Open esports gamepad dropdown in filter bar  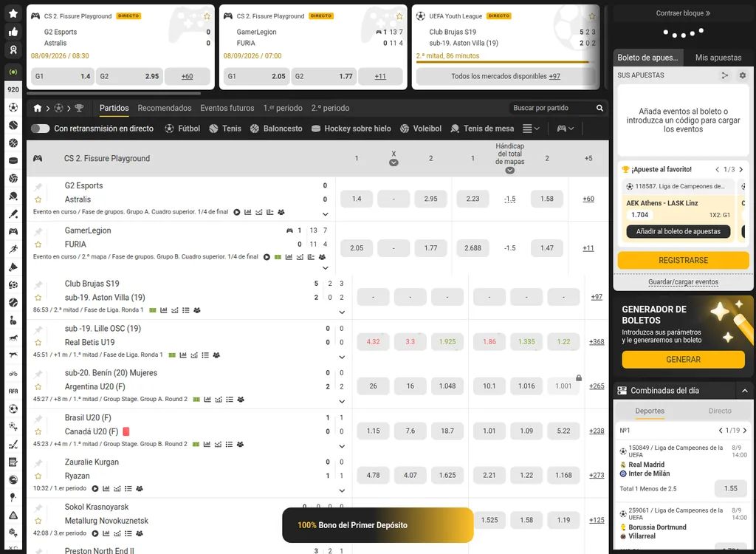pyautogui.click(x=565, y=129)
